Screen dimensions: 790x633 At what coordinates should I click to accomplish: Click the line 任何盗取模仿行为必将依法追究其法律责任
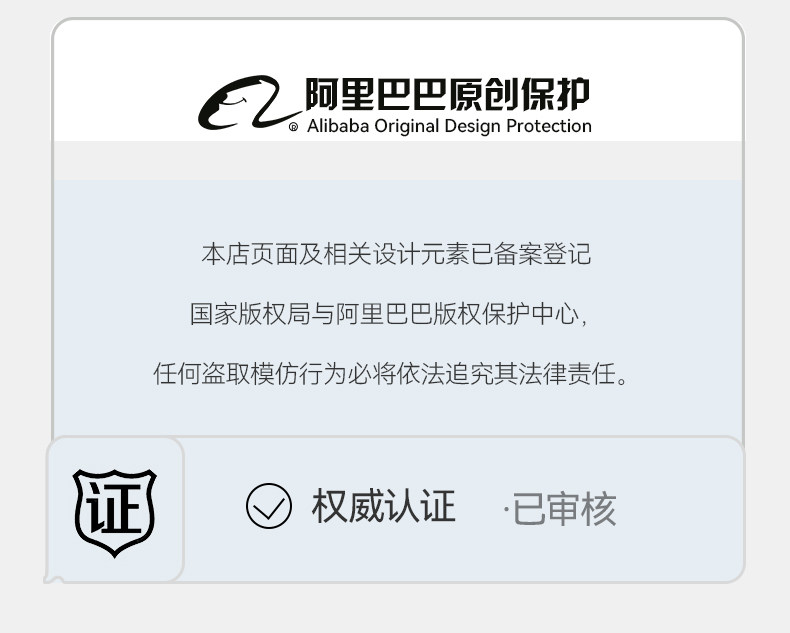coord(390,374)
